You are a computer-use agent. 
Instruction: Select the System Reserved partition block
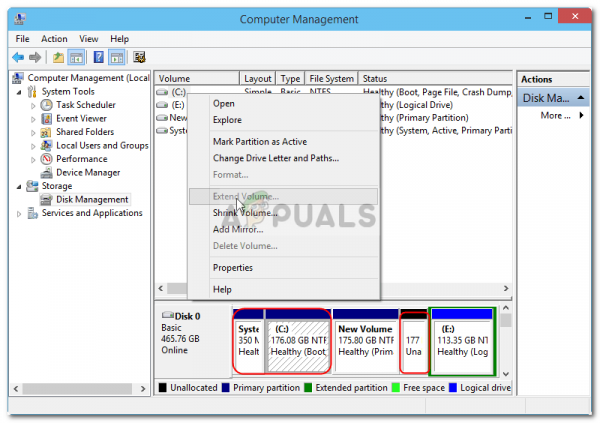(x=248, y=341)
